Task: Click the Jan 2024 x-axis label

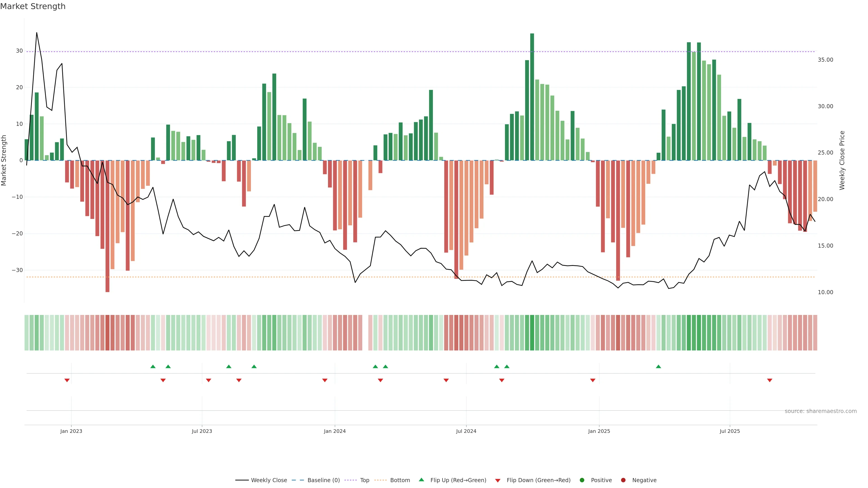Action: coord(335,431)
